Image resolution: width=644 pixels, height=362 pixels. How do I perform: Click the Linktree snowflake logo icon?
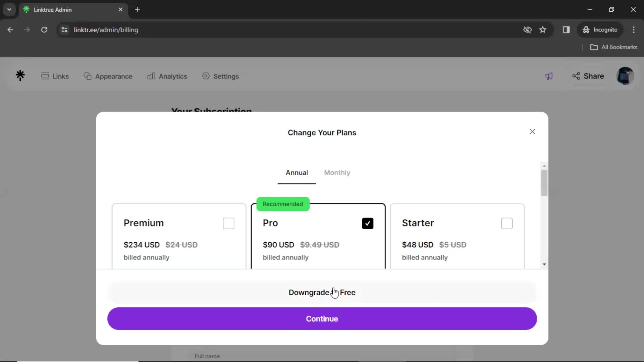click(x=20, y=76)
